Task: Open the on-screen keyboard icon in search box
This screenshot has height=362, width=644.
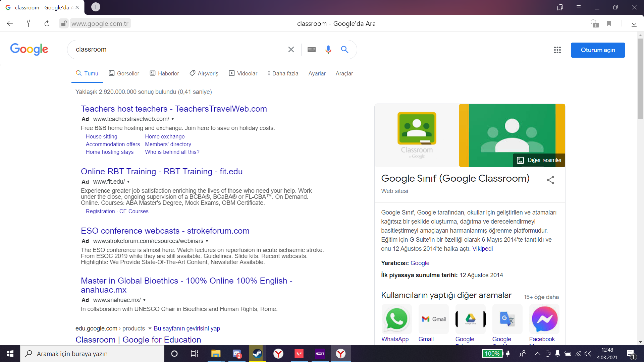Action: [312, 50]
